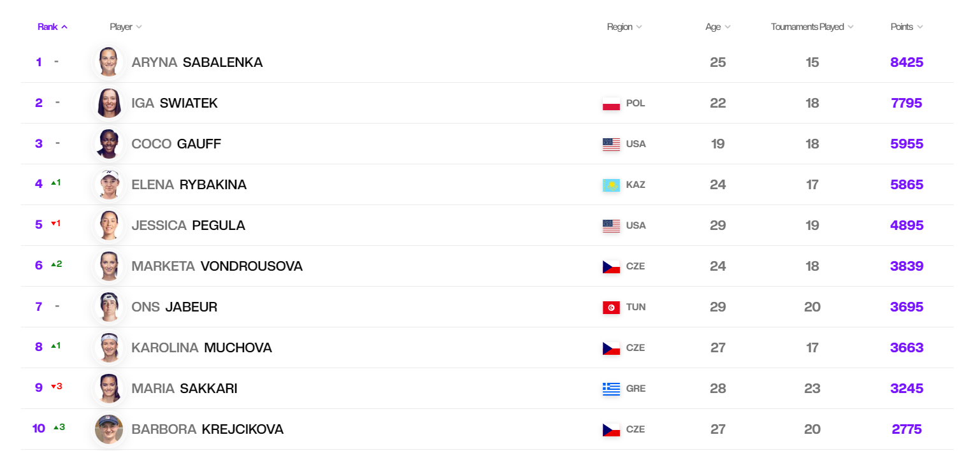Sort rankings by Points column
980x451 pixels.
(906, 27)
